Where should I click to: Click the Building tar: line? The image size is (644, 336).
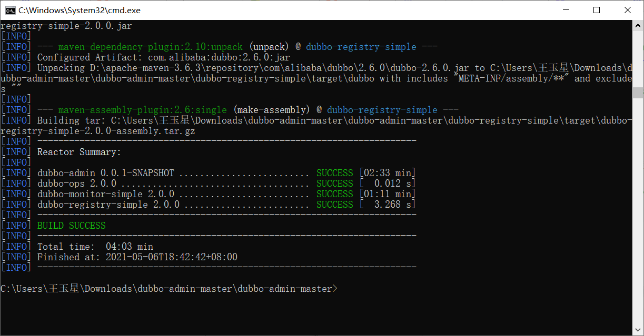pos(335,120)
